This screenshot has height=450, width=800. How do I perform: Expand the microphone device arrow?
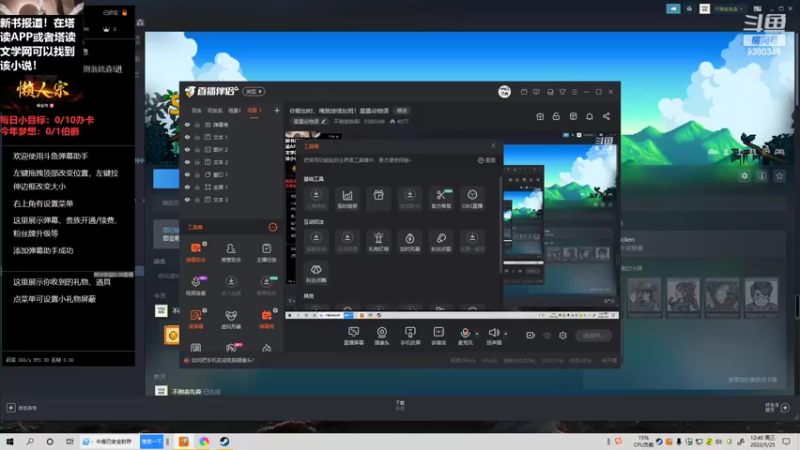tap(477, 334)
